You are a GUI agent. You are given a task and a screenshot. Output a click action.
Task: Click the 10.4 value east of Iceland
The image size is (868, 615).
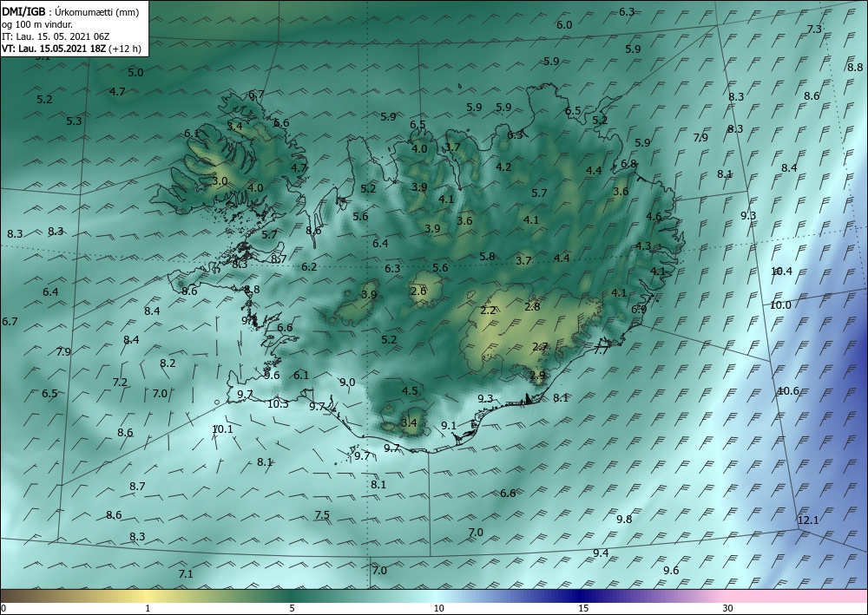point(782,271)
